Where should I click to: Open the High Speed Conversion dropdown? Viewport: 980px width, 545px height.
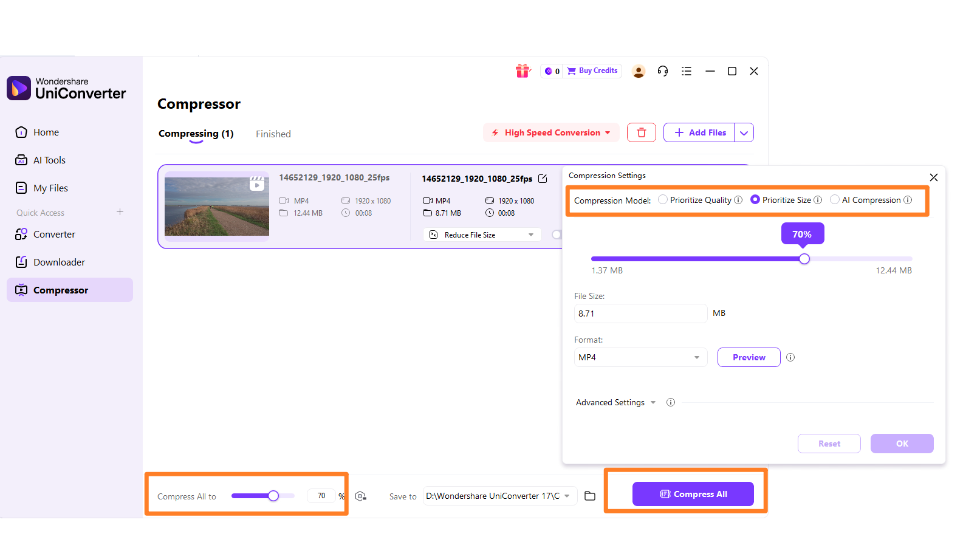coord(551,132)
